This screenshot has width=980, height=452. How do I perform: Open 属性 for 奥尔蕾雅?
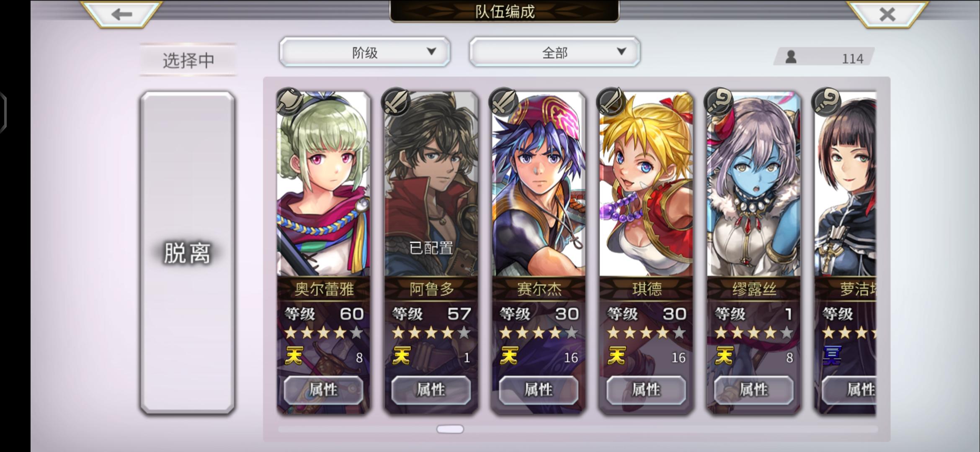[323, 390]
